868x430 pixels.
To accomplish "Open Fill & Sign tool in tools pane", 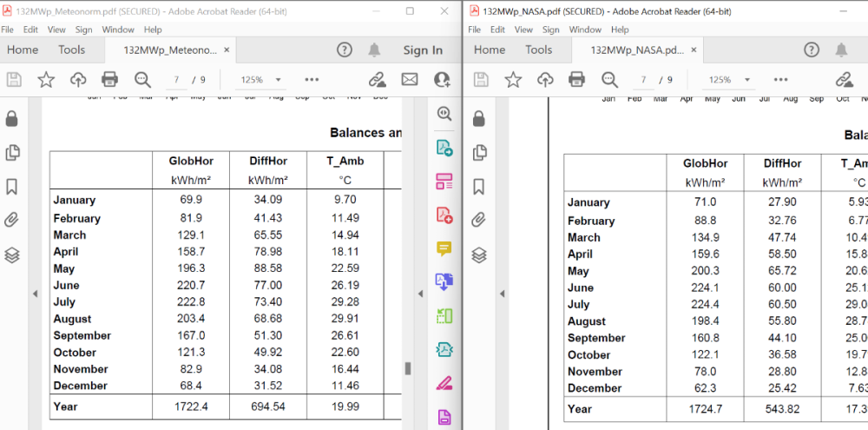I will click(444, 382).
